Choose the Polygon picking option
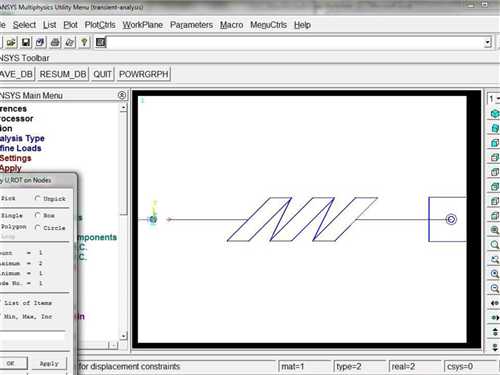The image size is (500, 375). coord(13,227)
